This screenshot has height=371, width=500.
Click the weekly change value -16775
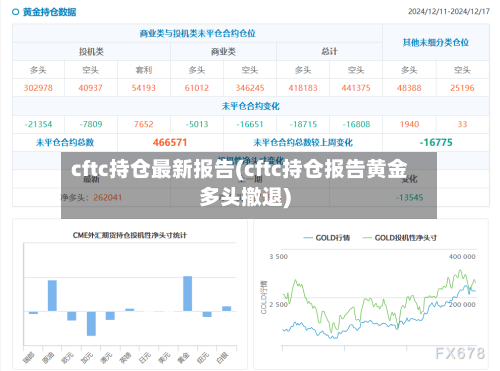(436, 143)
